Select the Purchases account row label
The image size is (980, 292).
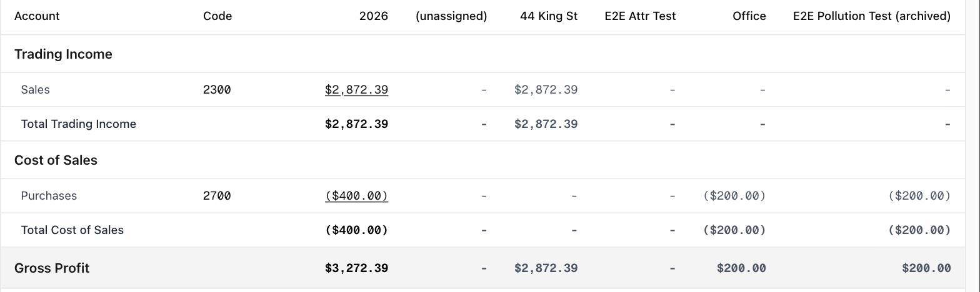coord(49,196)
